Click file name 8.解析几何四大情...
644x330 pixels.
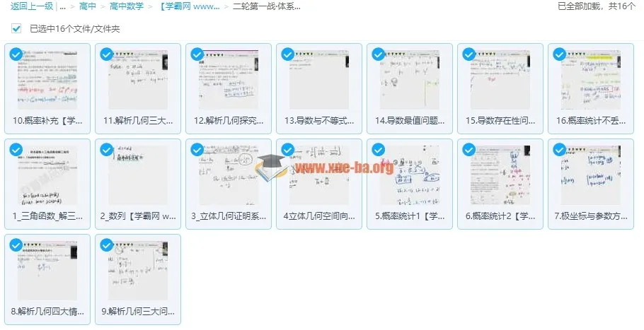[x=47, y=312]
